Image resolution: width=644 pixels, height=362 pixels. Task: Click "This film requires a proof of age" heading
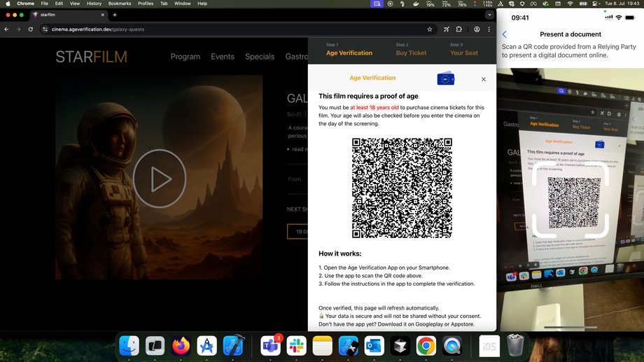click(x=368, y=96)
